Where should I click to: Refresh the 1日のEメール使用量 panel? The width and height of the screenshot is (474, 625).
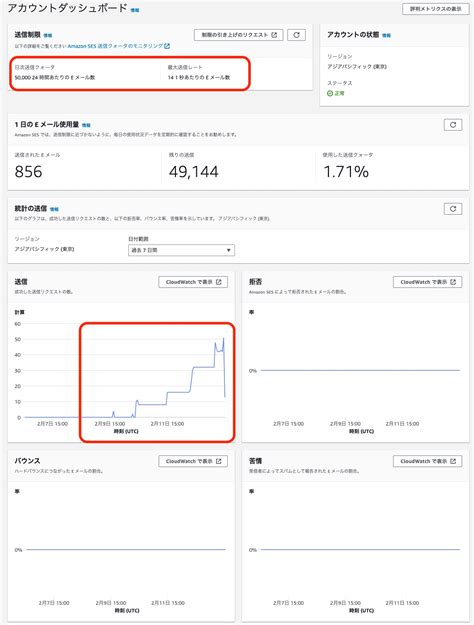pyautogui.click(x=453, y=125)
